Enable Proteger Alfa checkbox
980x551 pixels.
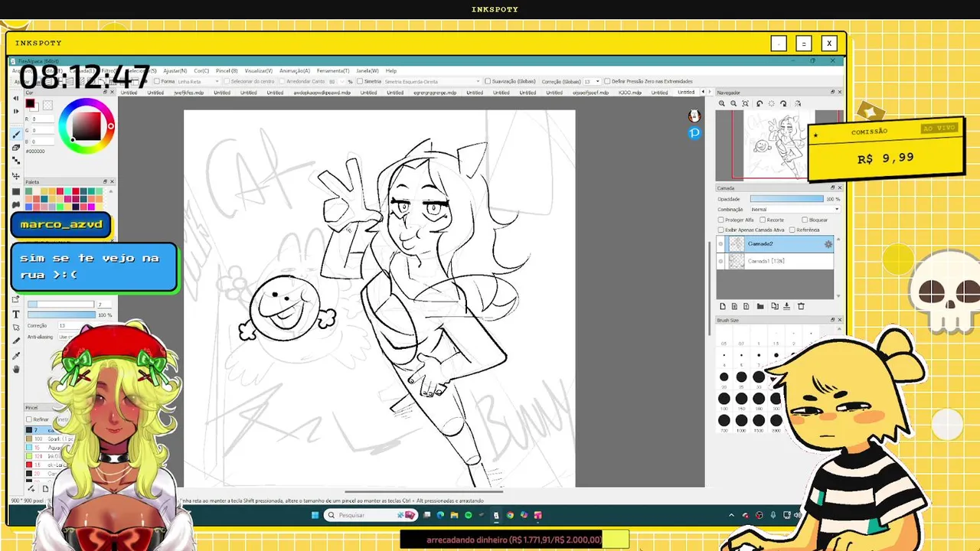coord(721,220)
